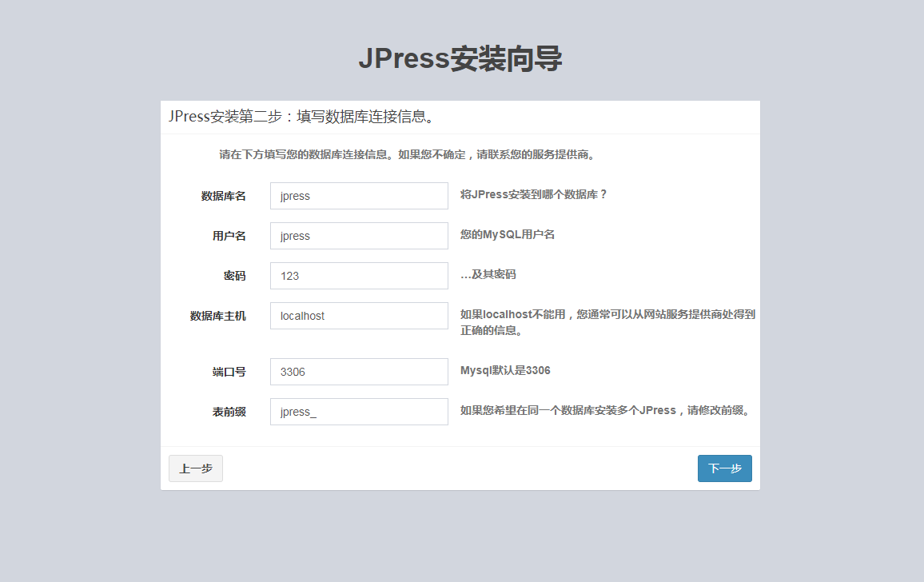This screenshot has width=924, height=582.
Task: Click the hint Mysql默认是3306
Action: pyautogui.click(x=505, y=371)
